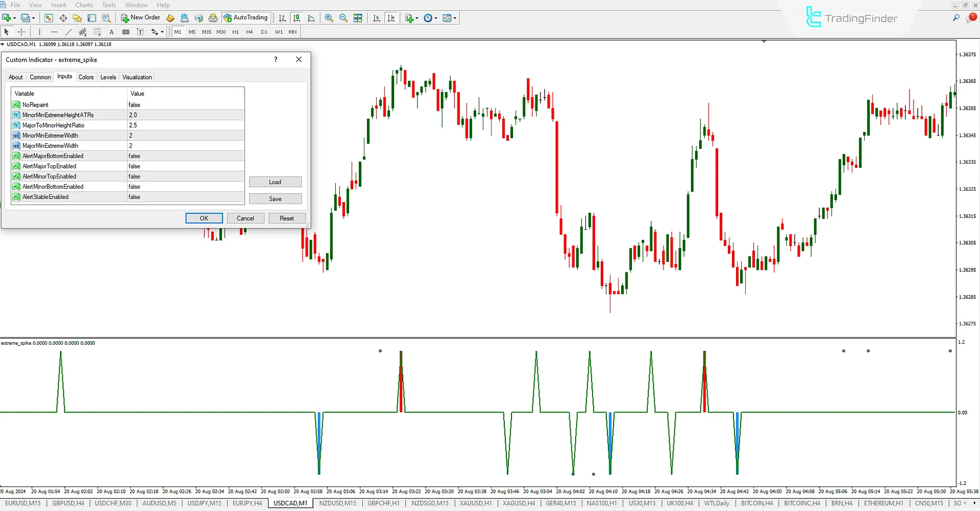
Task: Load saved indicator inputs
Action: [276, 182]
